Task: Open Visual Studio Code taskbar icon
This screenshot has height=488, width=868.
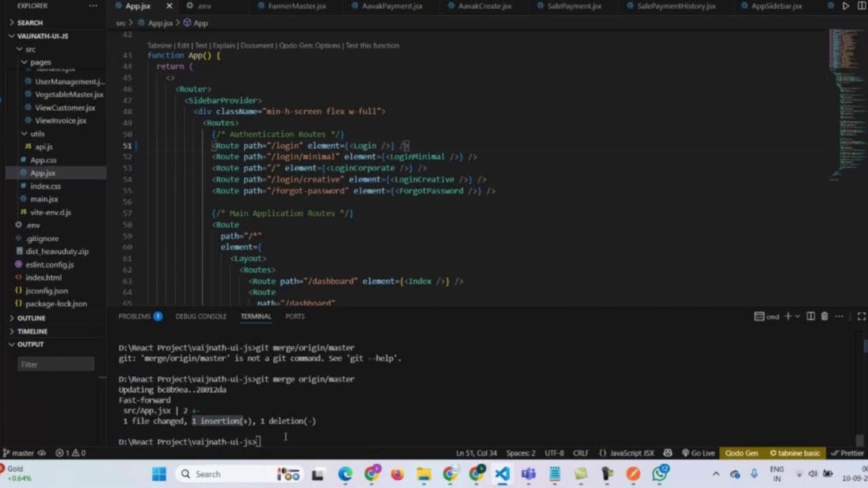Action: pos(502,474)
